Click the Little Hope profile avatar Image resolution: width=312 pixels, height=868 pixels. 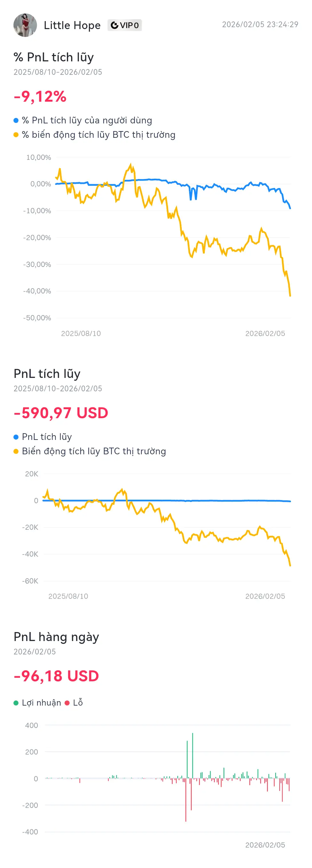[x=25, y=25]
